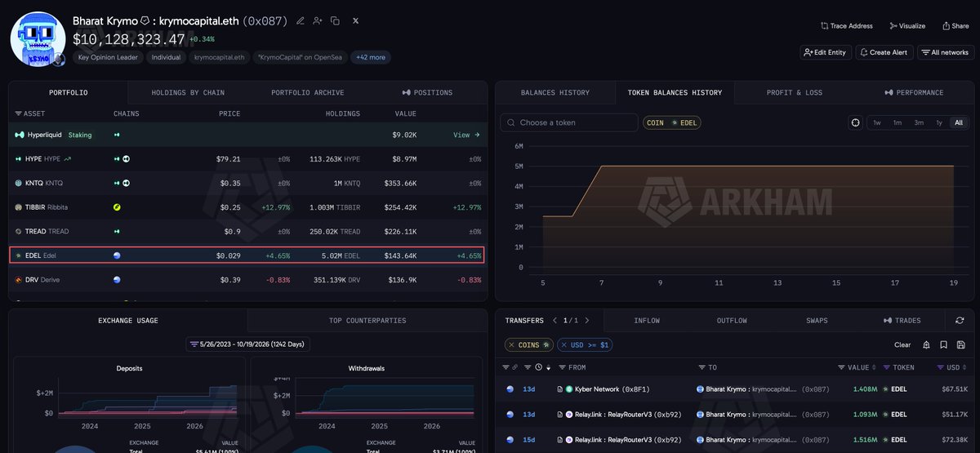This screenshot has height=453, width=980.
Task: Select the 3m time range
Action: tap(919, 122)
